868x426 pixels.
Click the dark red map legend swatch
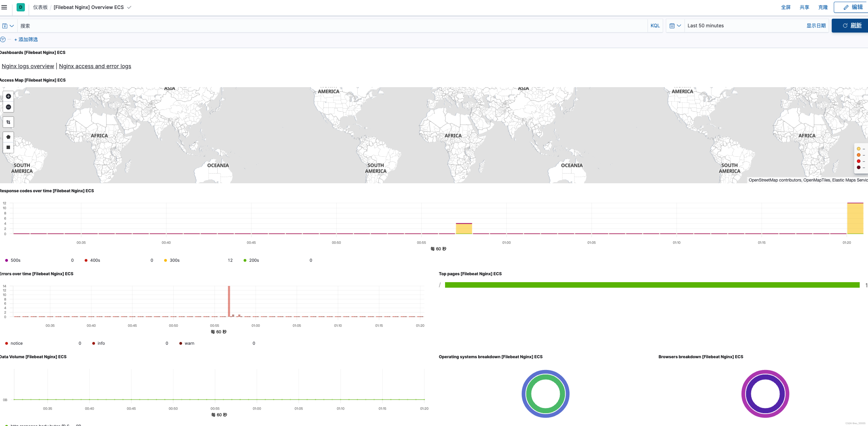click(858, 167)
